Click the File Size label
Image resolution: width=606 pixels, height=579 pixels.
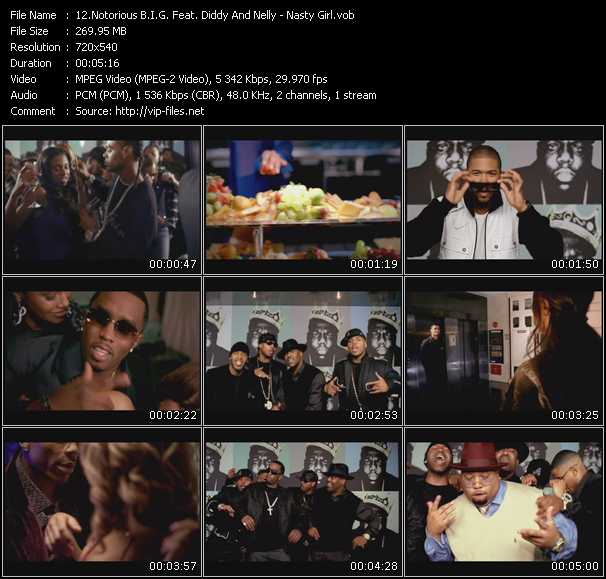click(29, 31)
